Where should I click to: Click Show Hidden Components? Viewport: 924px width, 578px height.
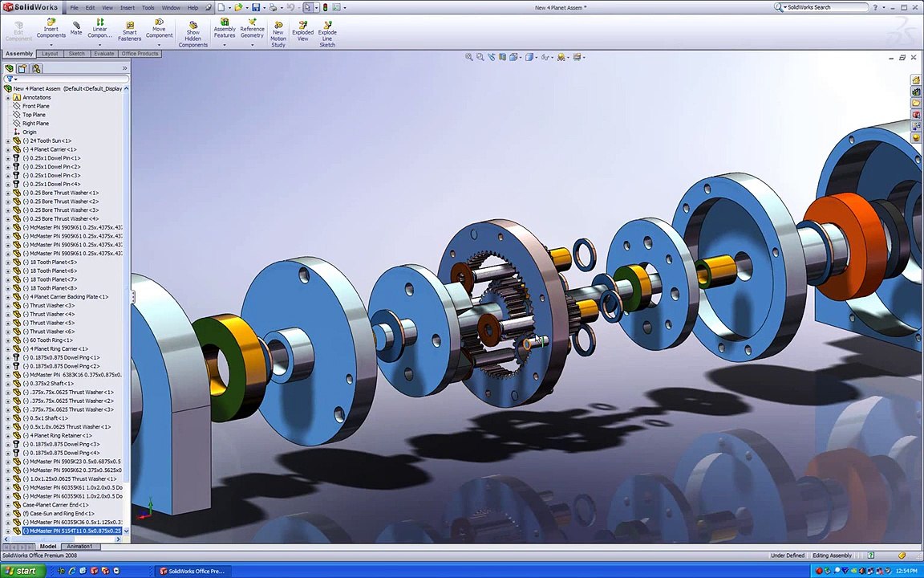(x=192, y=35)
